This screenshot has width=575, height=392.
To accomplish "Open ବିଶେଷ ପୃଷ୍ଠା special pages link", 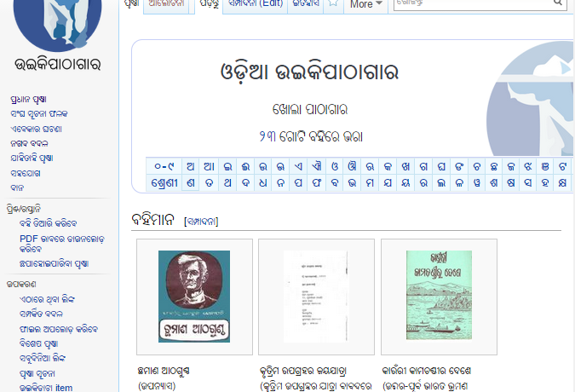I will (x=42, y=343).
